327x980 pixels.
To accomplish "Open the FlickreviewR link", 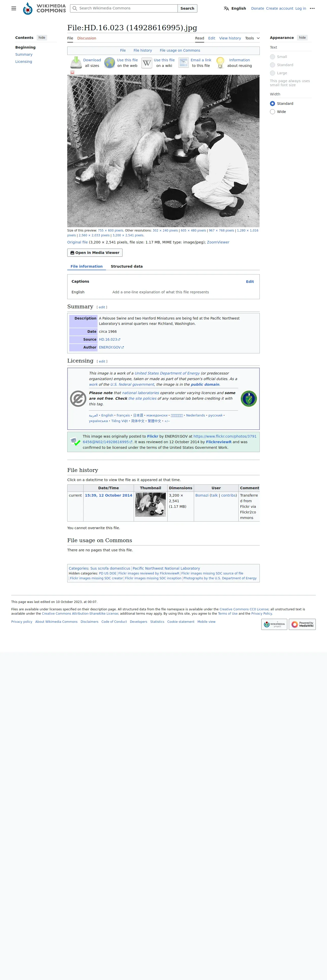I will [219, 442].
